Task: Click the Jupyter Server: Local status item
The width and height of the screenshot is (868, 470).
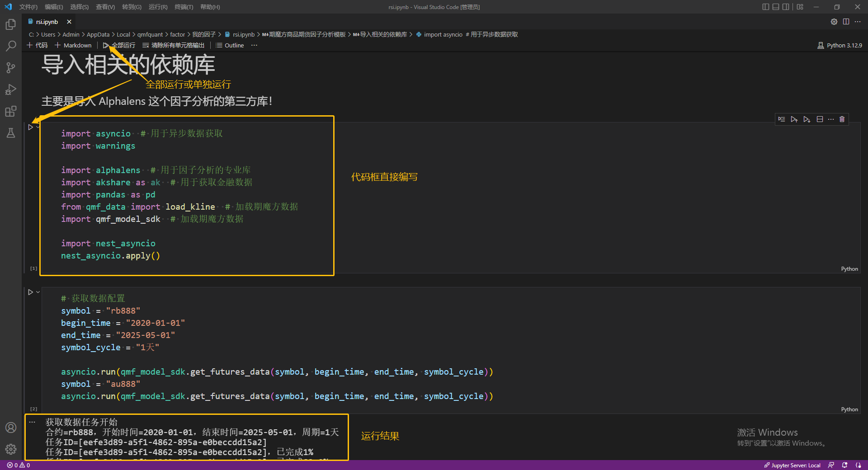Action: (x=792, y=465)
